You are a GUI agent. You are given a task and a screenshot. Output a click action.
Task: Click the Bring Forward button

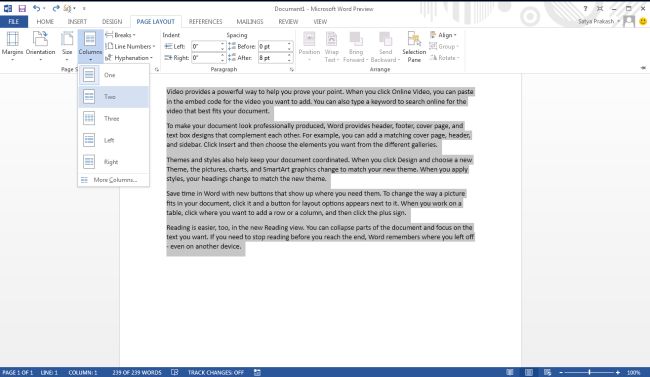click(x=356, y=47)
